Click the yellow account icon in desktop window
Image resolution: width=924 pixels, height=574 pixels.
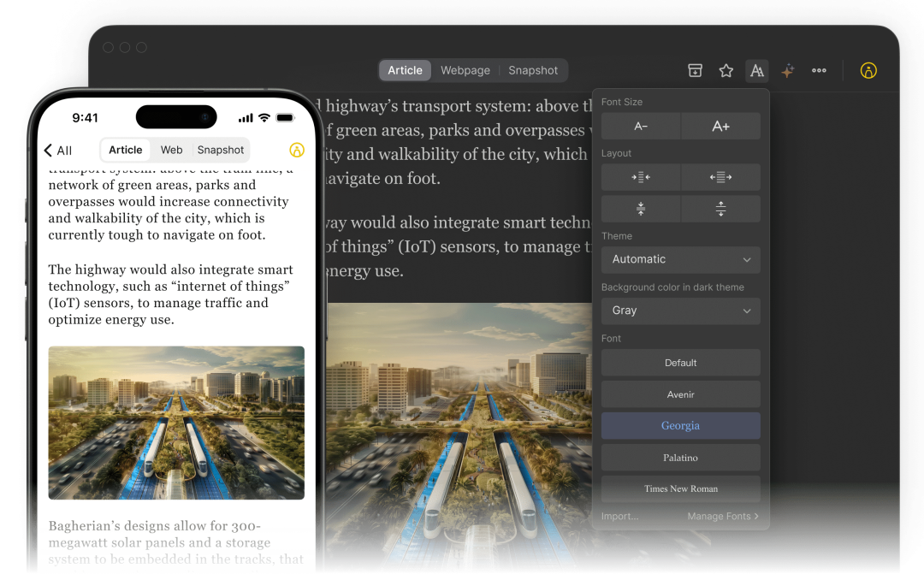(868, 71)
